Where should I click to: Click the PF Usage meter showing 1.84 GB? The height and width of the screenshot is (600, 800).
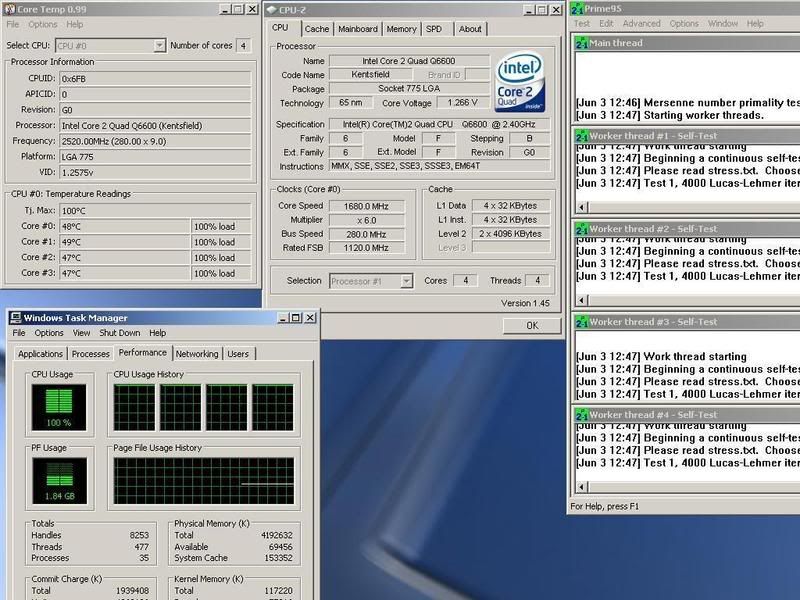(x=60, y=481)
